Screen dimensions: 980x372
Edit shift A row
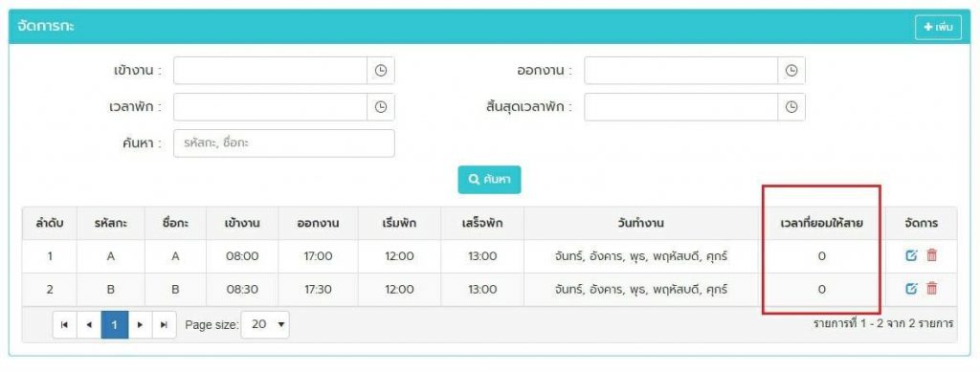pos(911,255)
